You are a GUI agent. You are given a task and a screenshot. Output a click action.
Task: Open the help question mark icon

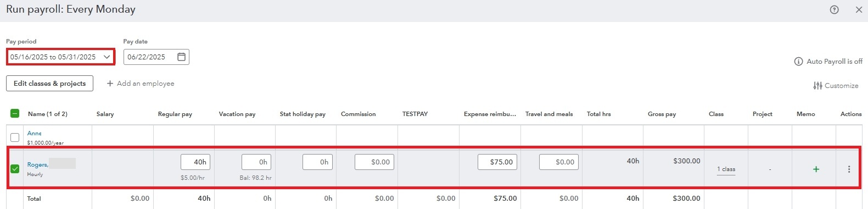click(x=834, y=9)
